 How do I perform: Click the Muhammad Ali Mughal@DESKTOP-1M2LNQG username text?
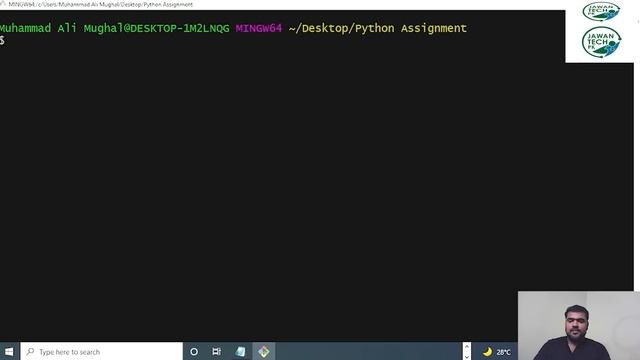coord(114,28)
